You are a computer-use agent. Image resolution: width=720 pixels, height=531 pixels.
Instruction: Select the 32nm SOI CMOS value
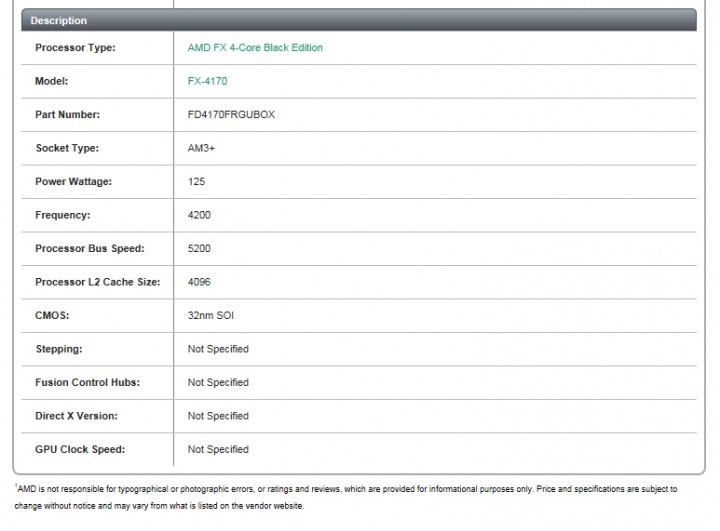coord(211,315)
